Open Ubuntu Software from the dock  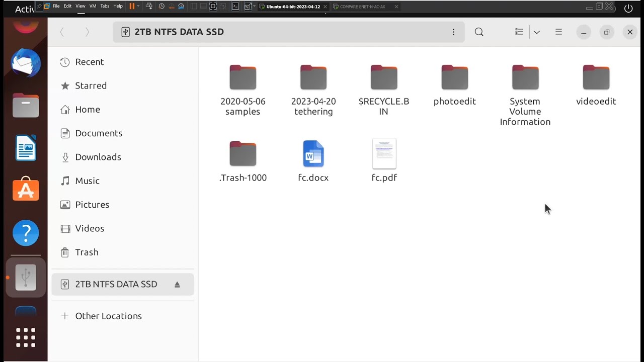pyautogui.click(x=26, y=190)
